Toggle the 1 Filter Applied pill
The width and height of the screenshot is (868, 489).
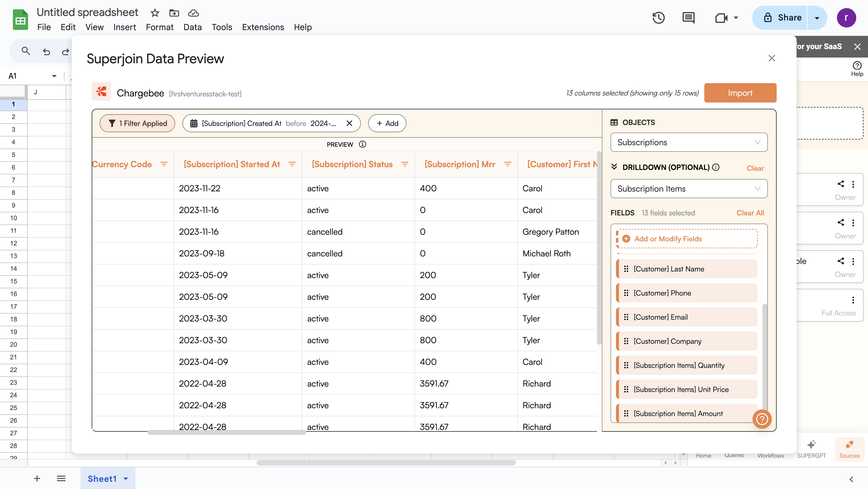137,123
